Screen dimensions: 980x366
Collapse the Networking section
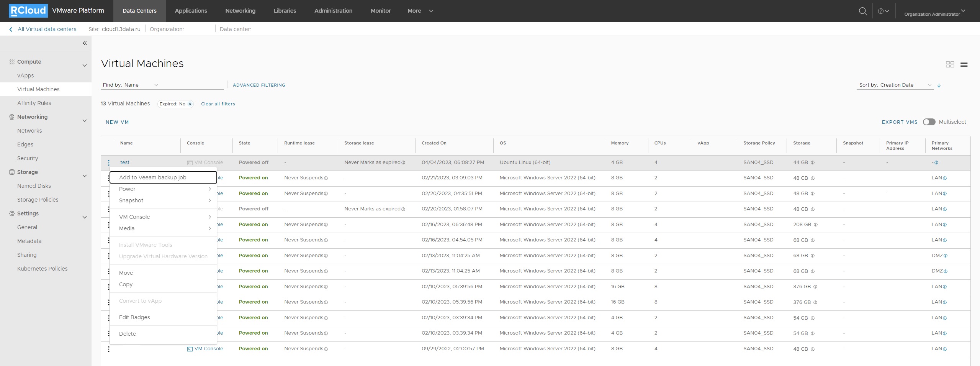coord(85,121)
